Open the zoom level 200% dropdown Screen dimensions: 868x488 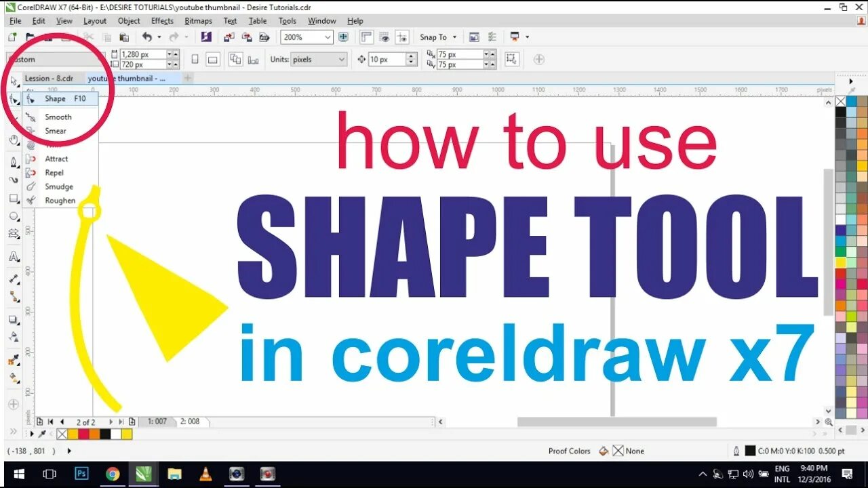coord(328,37)
